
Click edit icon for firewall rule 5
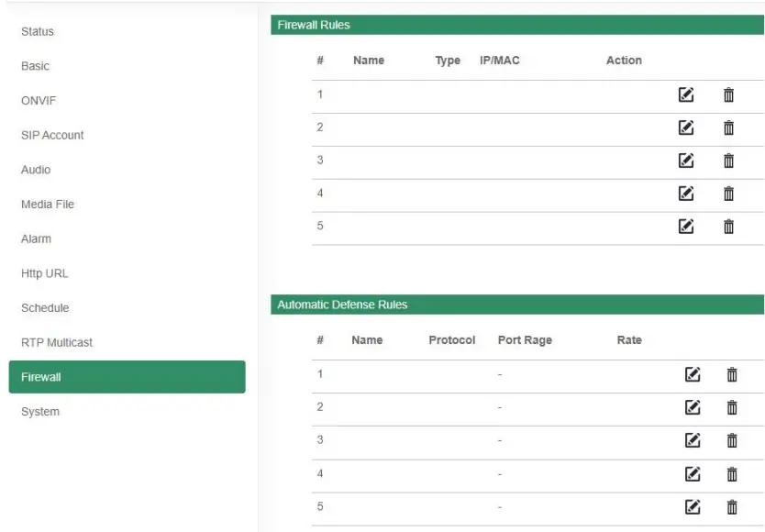point(685,227)
